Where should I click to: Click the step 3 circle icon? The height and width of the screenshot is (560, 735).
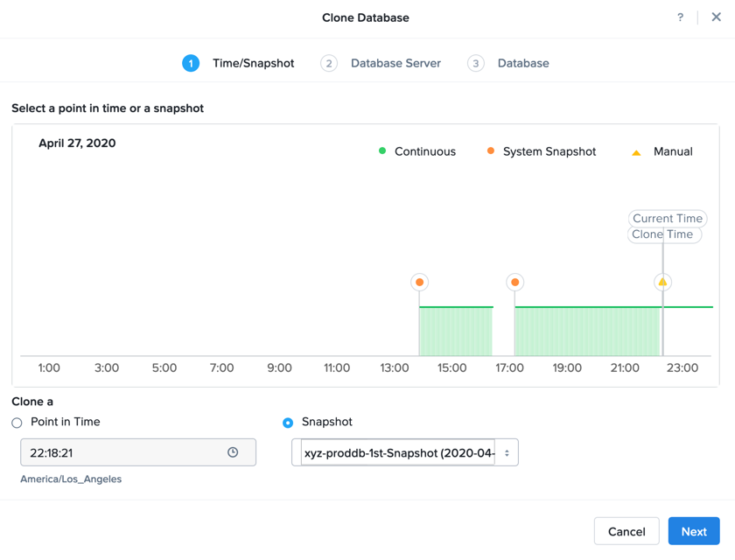click(475, 63)
